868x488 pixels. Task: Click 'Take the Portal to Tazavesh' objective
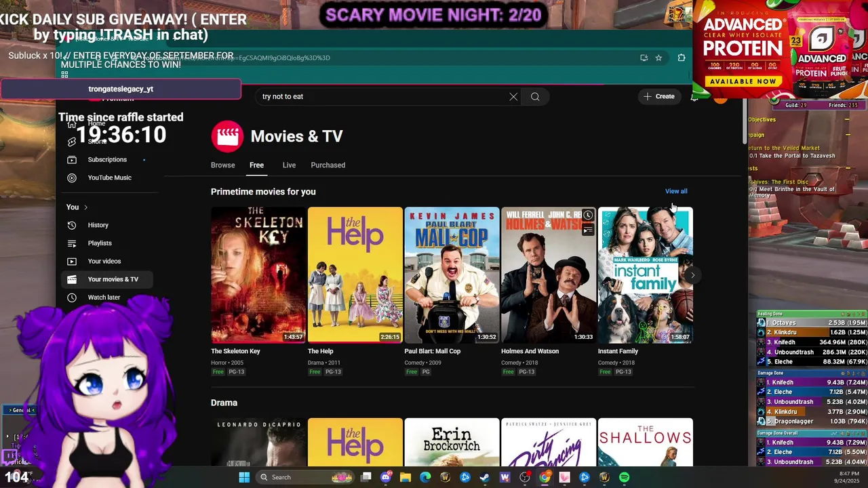coord(792,156)
